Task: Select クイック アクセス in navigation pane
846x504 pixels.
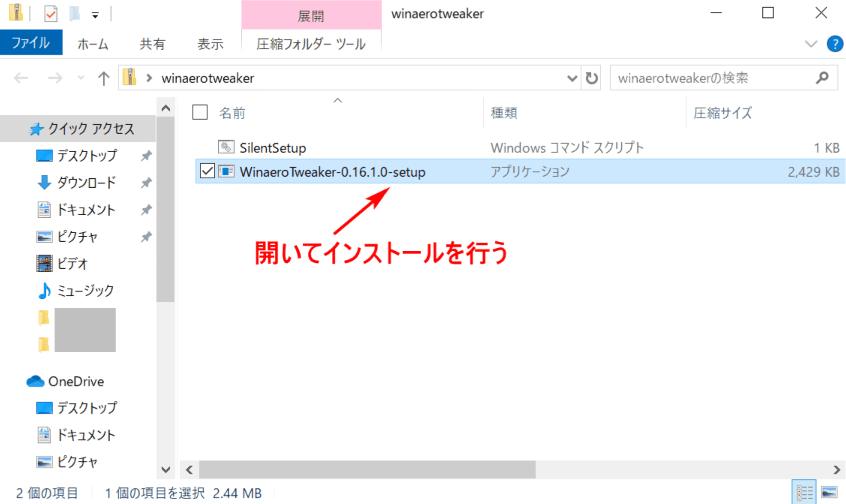Action: point(91,129)
